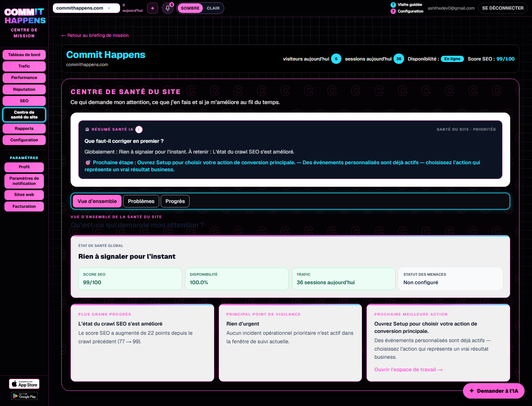
Task: Open the commithappens.com site dropdown
Action: pos(86,8)
